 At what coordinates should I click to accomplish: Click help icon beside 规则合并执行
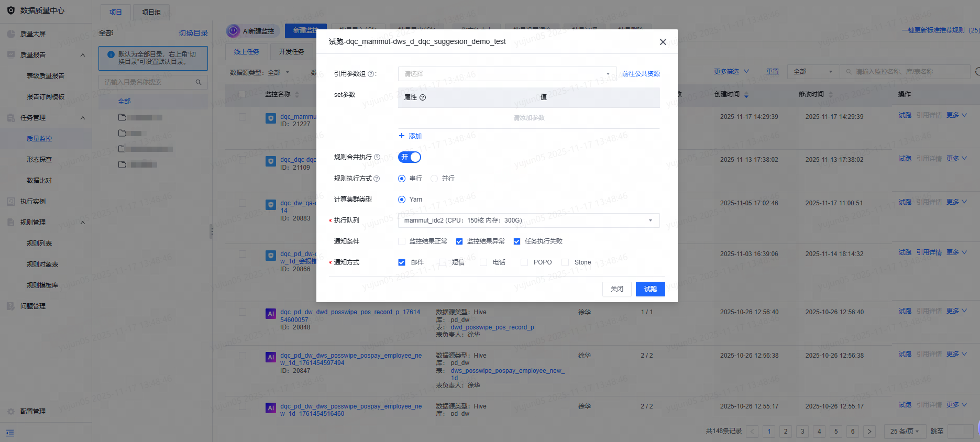pyautogui.click(x=377, y=157)
